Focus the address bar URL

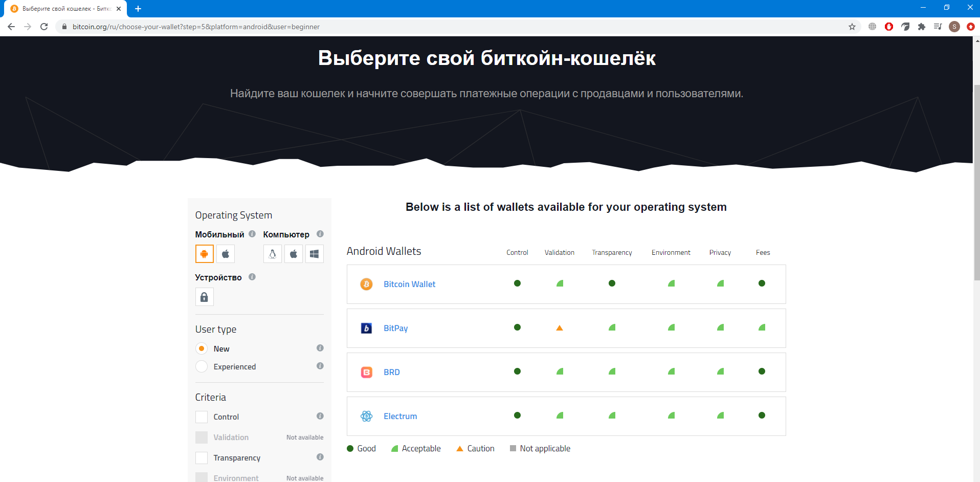coord(196,27)
